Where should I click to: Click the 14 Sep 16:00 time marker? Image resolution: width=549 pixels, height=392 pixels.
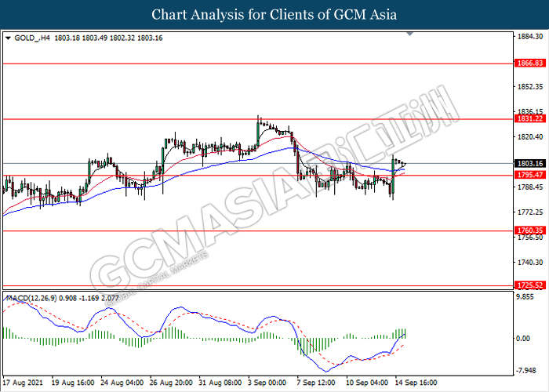[416, 383]
